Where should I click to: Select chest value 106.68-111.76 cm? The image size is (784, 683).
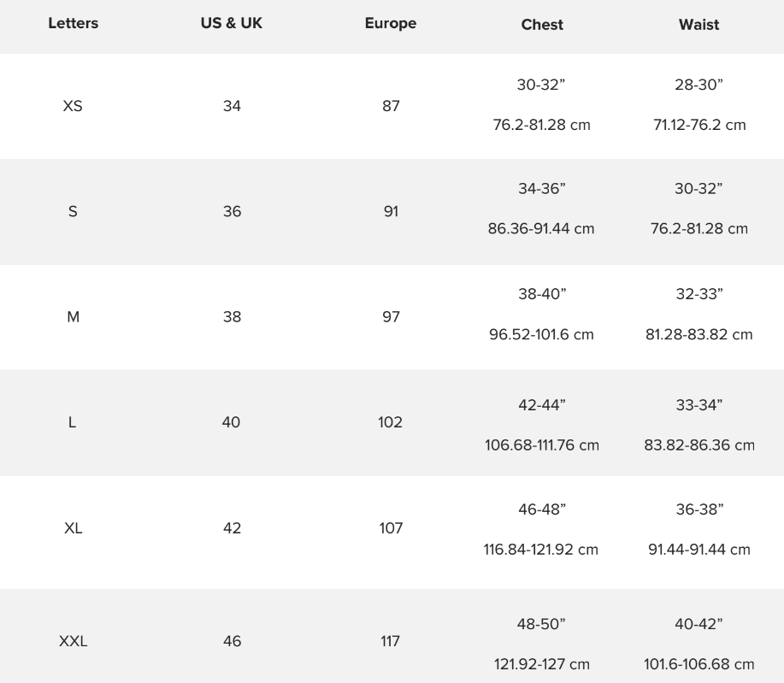[542, 445]
